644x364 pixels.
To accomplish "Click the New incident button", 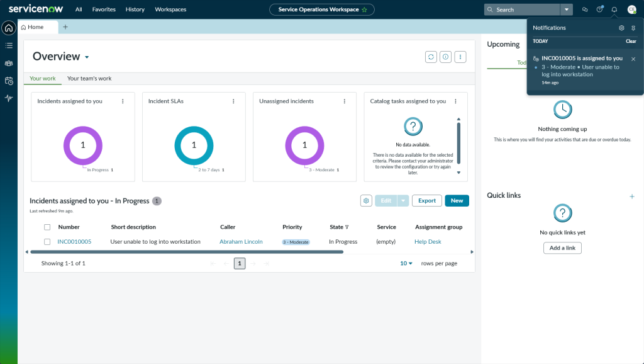I will coord(457,200).
